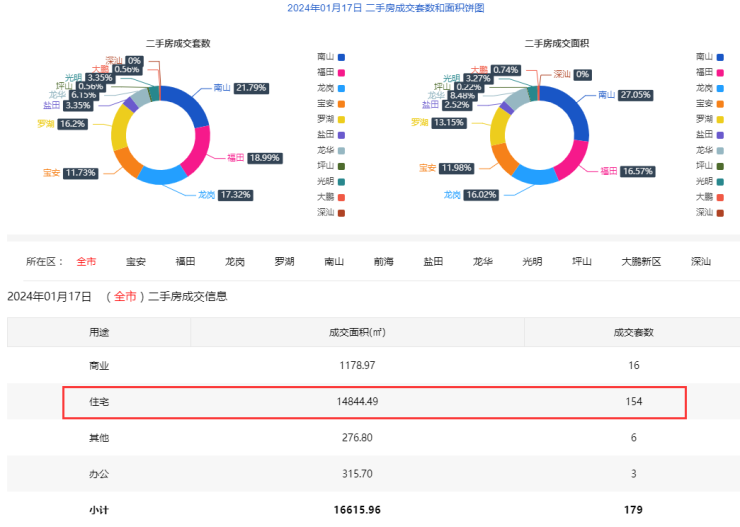The height and width of the screenshot is (527, 740).
Task: Click the 16.57% 福田 data label
Action: click(628, 171)
